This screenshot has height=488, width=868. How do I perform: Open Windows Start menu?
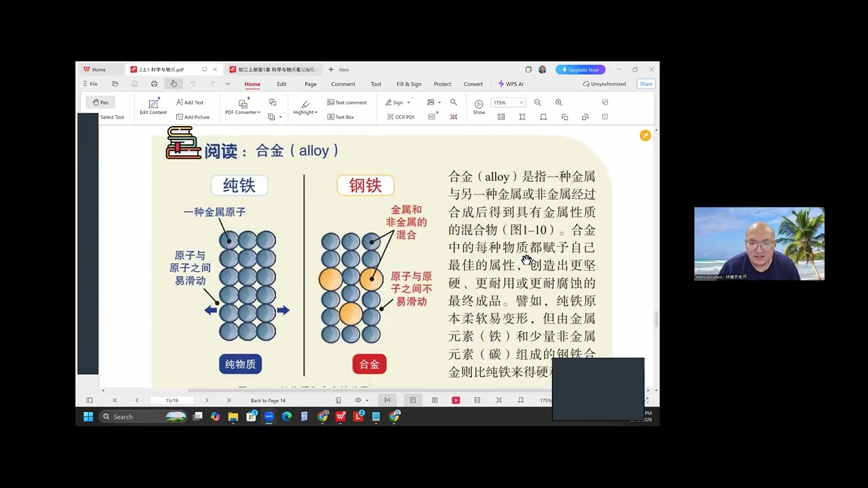point(88,417)
